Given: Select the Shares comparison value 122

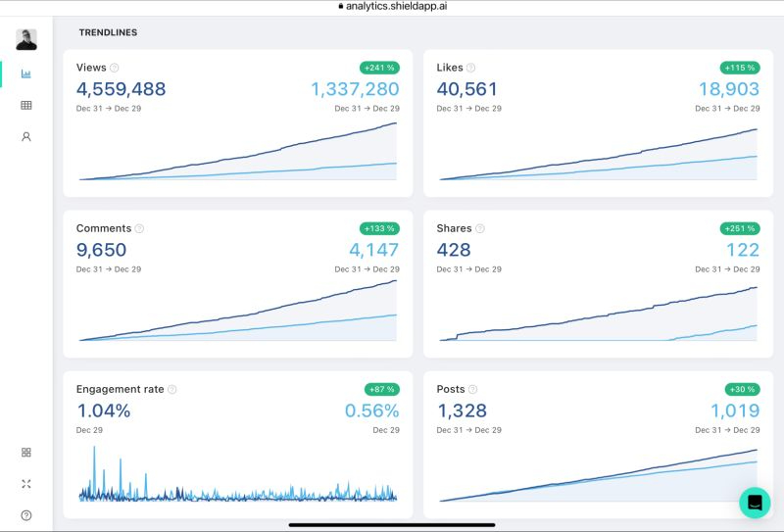Looking at the screenshot, I should (743, 250).
